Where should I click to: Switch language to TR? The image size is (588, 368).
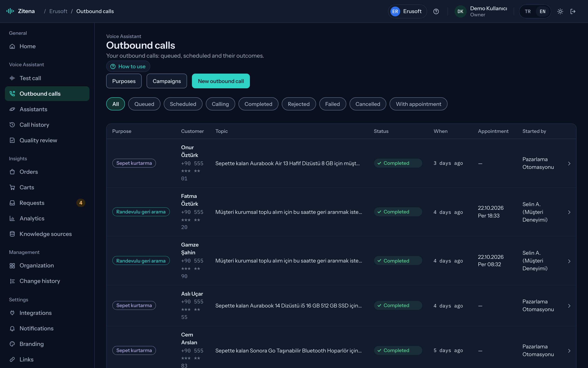click(x=528, y=11)
